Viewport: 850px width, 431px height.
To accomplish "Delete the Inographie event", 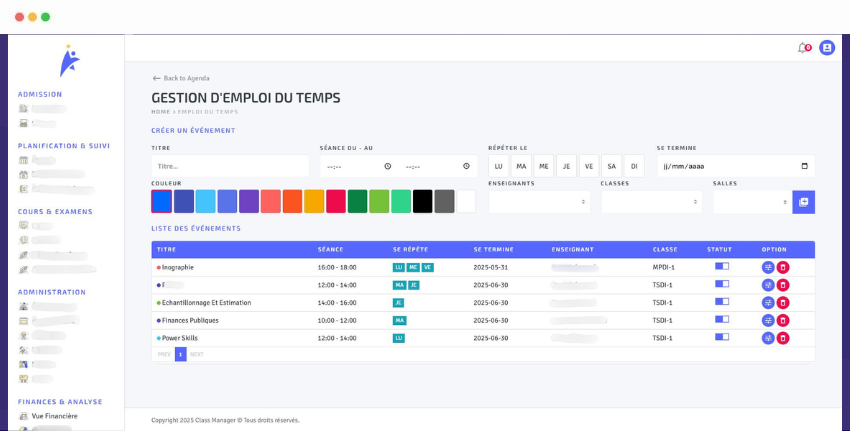I will click(x=783, y=267).
